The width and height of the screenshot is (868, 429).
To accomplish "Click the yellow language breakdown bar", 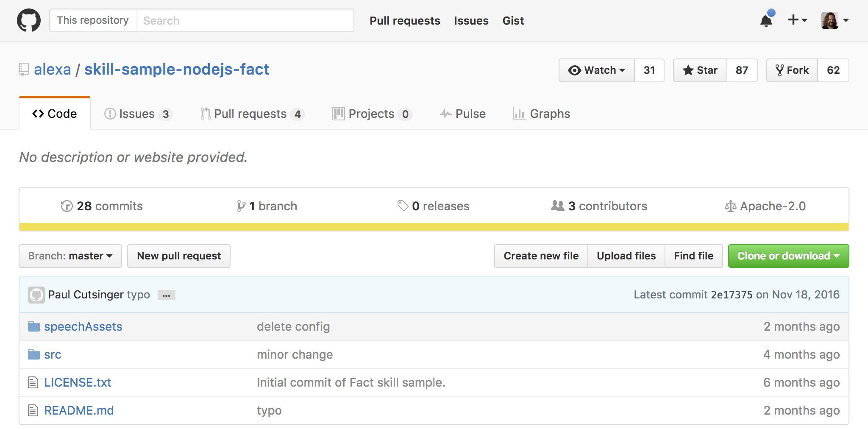I will tap(434, 227).
